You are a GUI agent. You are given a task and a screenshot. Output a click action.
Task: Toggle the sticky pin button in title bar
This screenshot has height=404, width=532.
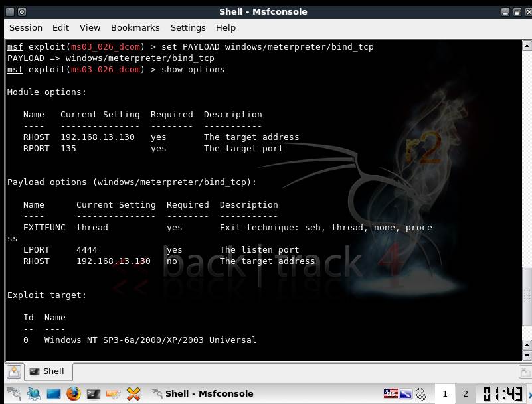click(22, 12)
